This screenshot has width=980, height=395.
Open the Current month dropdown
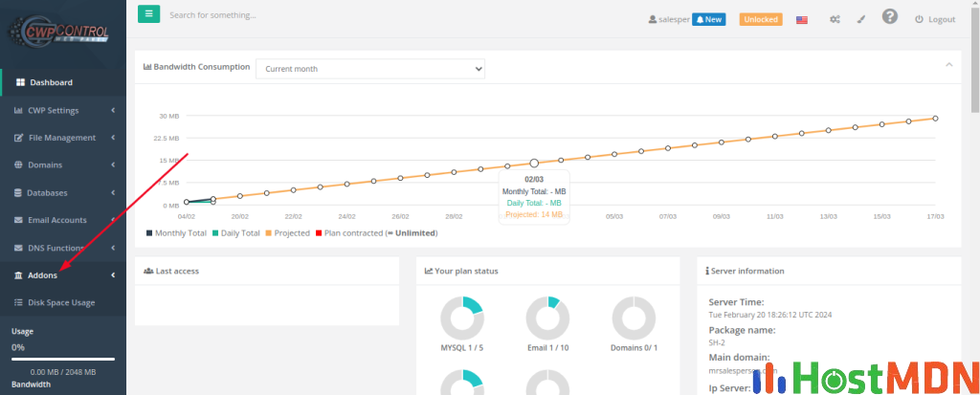coord(369,69)
